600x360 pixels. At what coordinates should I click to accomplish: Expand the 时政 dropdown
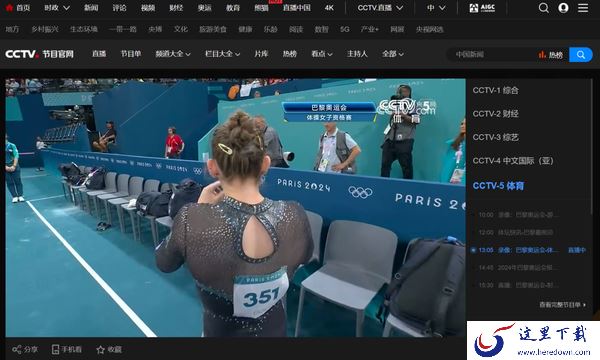(57, 8)
